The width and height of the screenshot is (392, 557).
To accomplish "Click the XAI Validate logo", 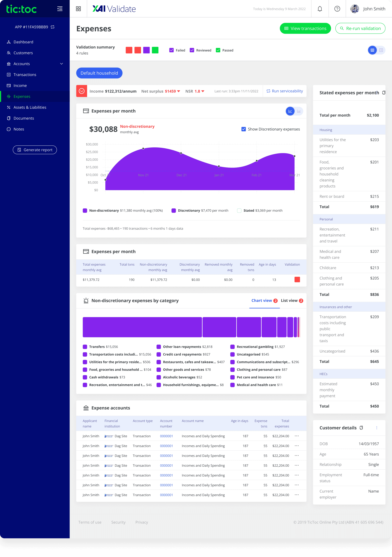I will pyautogui.click(x=114, y=9).
